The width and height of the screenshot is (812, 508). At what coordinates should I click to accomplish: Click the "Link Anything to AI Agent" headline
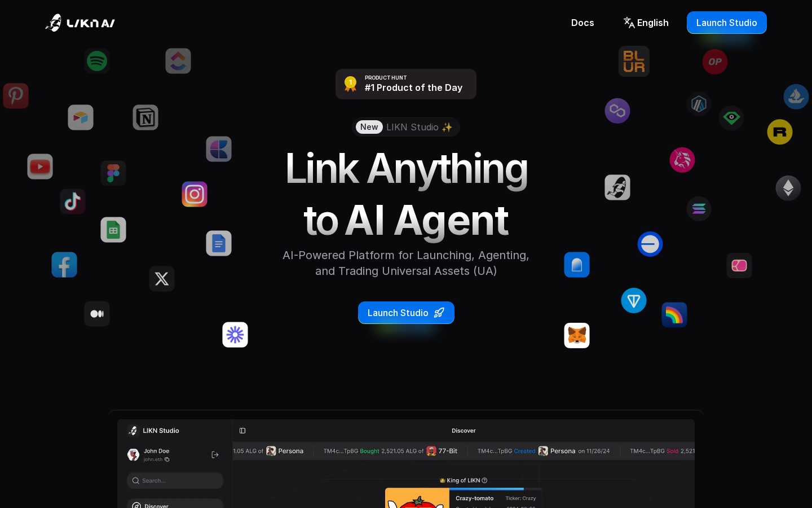tap(406, 195)
